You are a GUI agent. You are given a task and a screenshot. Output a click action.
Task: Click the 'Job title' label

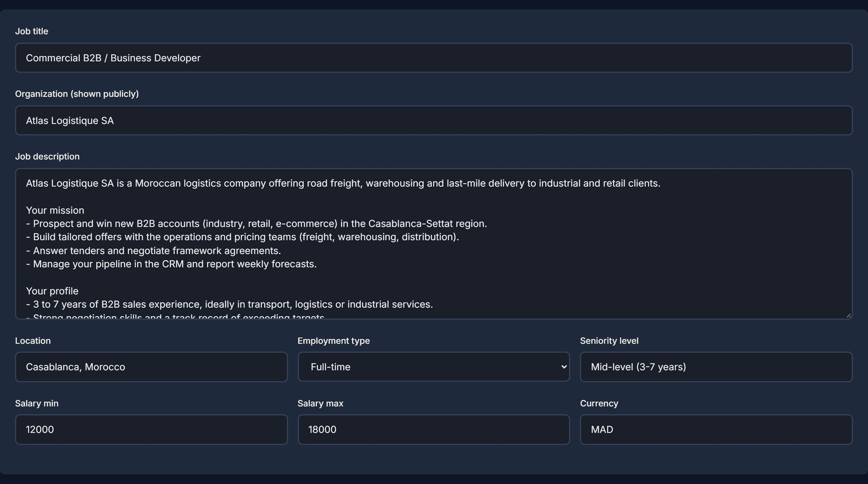click(31, 31)
